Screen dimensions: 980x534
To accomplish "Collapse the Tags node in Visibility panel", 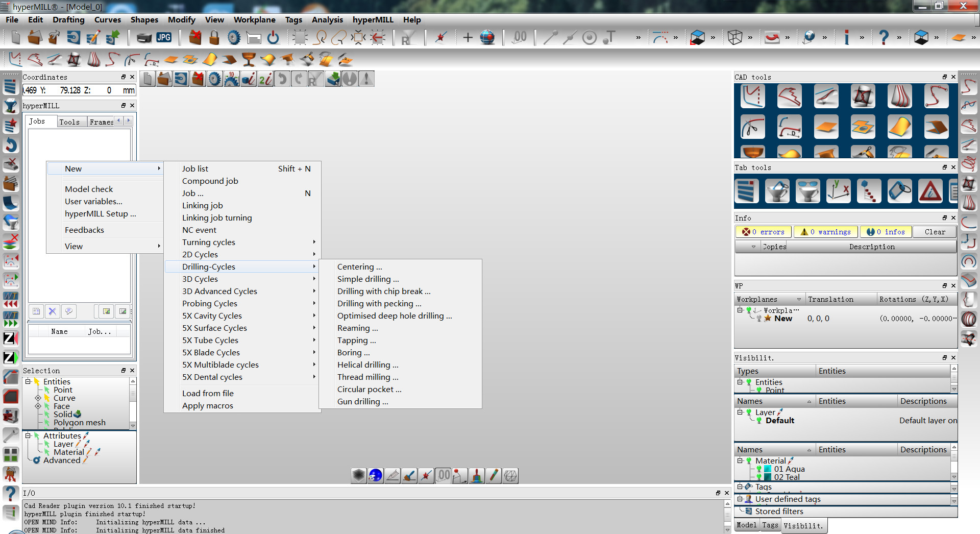I will 740,487.
